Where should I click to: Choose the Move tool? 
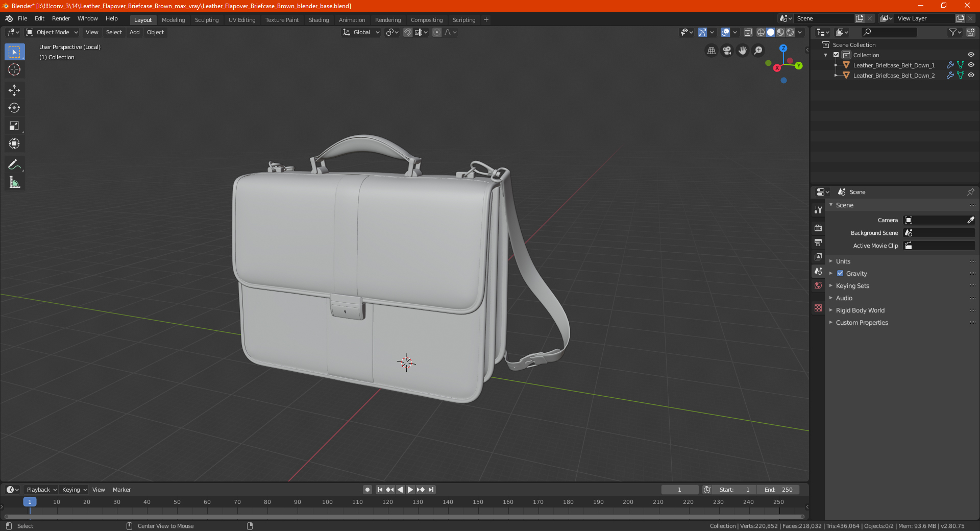(x=14, y=90)
